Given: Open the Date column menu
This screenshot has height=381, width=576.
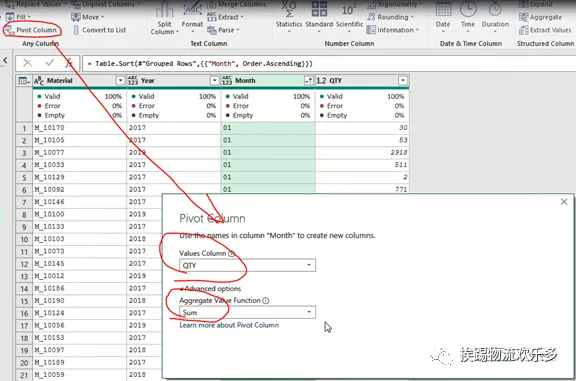Looking at the screenshot, I should (443, 17).
